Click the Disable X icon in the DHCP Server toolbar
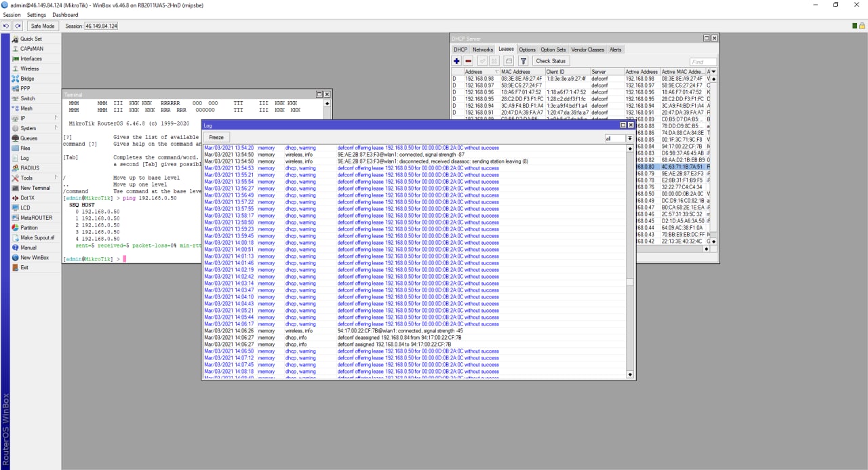This screenshot has width=868, height=470. pos(495,61)
